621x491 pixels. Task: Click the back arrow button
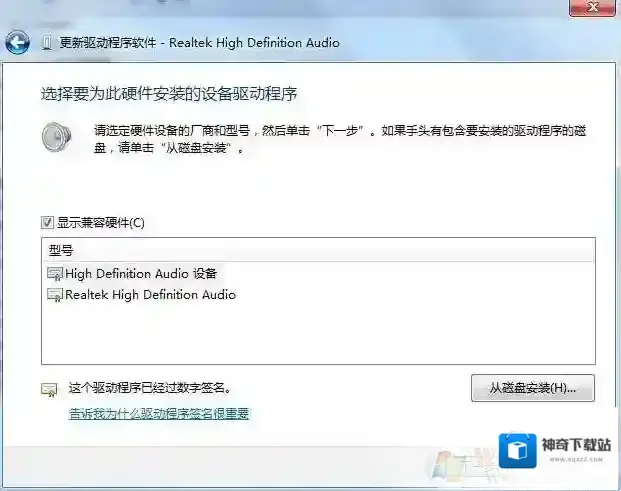point(17,43)
